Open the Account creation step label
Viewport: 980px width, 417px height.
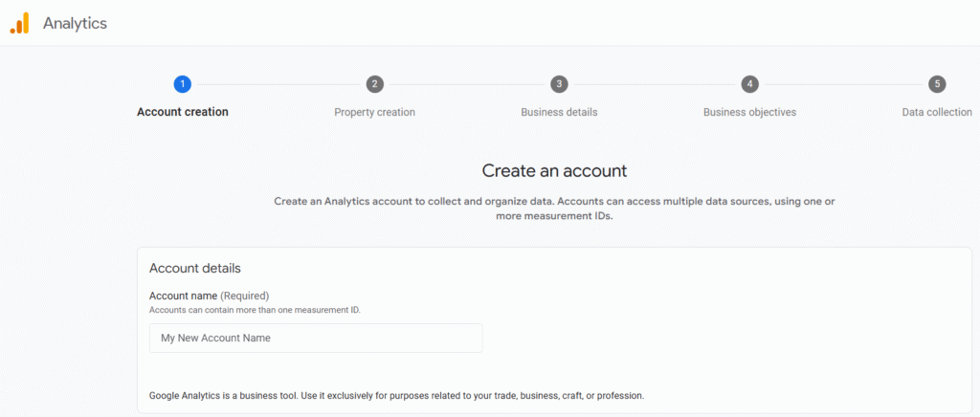point(183,112)
